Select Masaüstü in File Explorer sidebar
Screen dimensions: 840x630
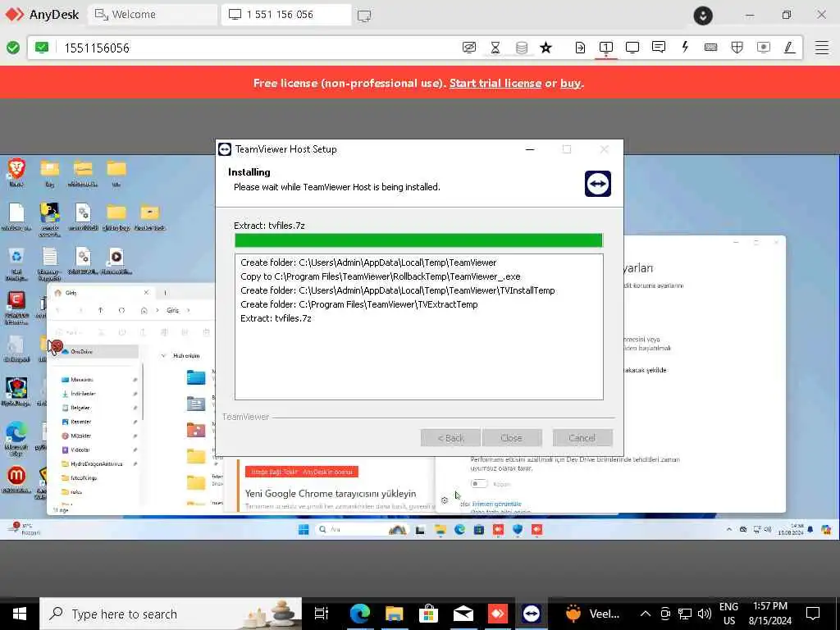81,379
